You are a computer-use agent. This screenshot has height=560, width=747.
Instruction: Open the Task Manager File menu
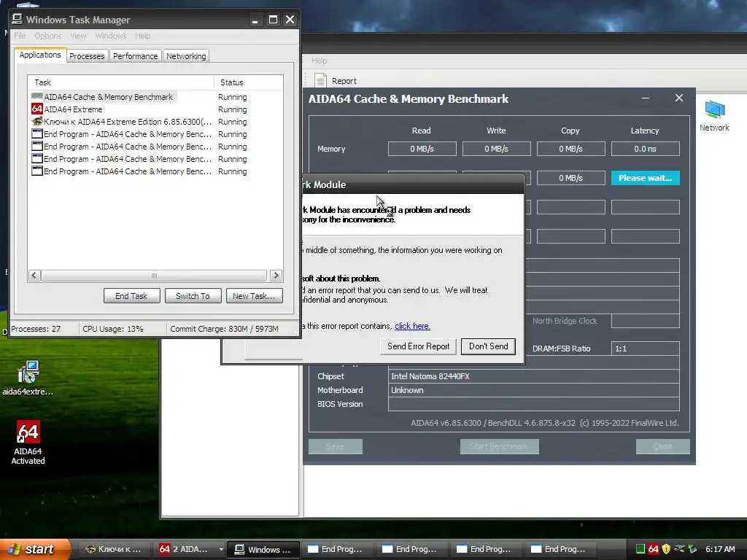pos(20,36)
